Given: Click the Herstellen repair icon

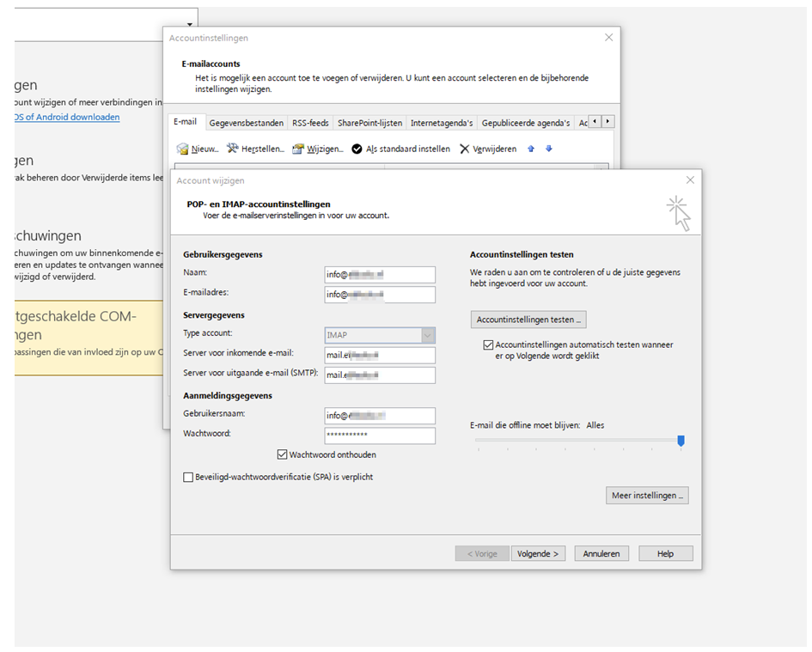Looking at the screenshot, I should (x=233, y=149).
